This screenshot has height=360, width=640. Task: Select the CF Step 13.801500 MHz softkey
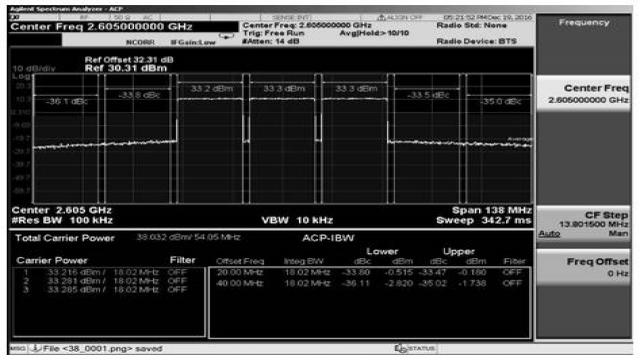584,224
